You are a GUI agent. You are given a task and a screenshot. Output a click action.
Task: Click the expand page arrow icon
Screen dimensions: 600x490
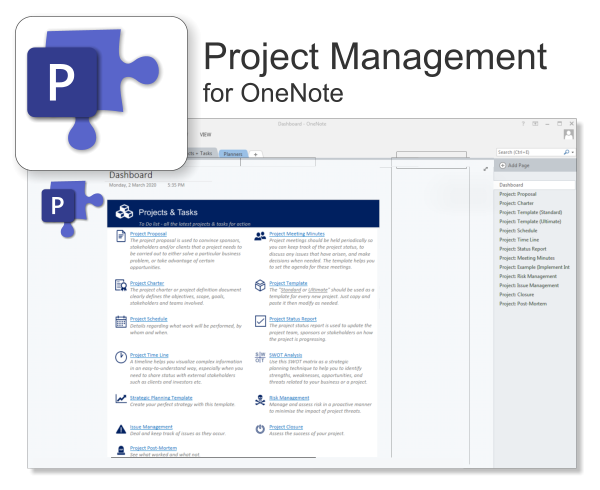click(x=486, y=169)
